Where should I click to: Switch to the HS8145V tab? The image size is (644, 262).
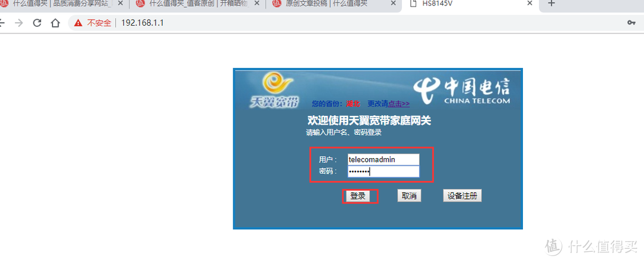click(471, 4)
